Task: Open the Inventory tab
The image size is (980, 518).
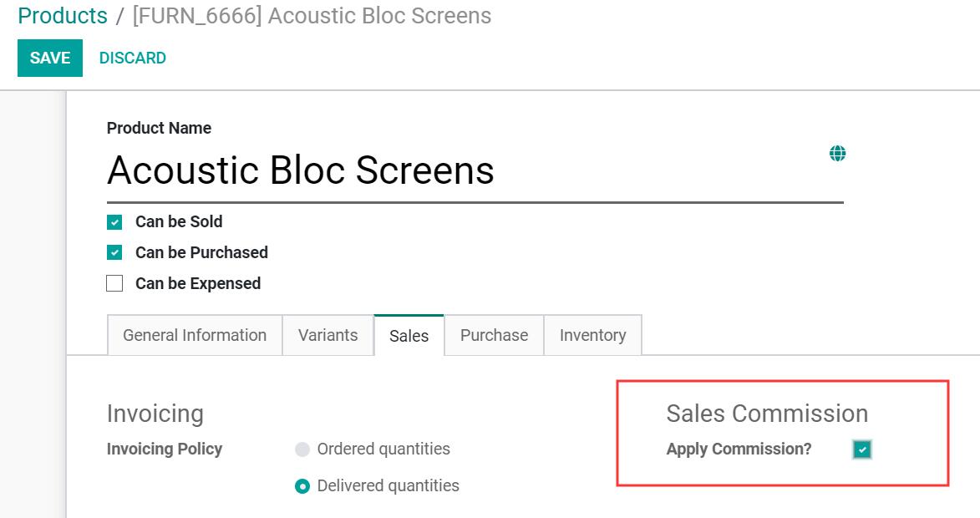Action: click(x=592, y=336)
